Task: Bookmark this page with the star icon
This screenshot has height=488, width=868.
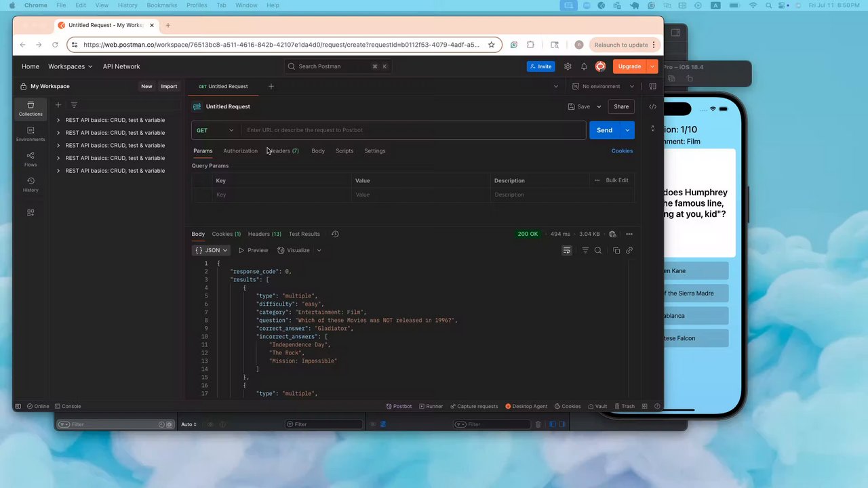Action: tap(492, 45)
